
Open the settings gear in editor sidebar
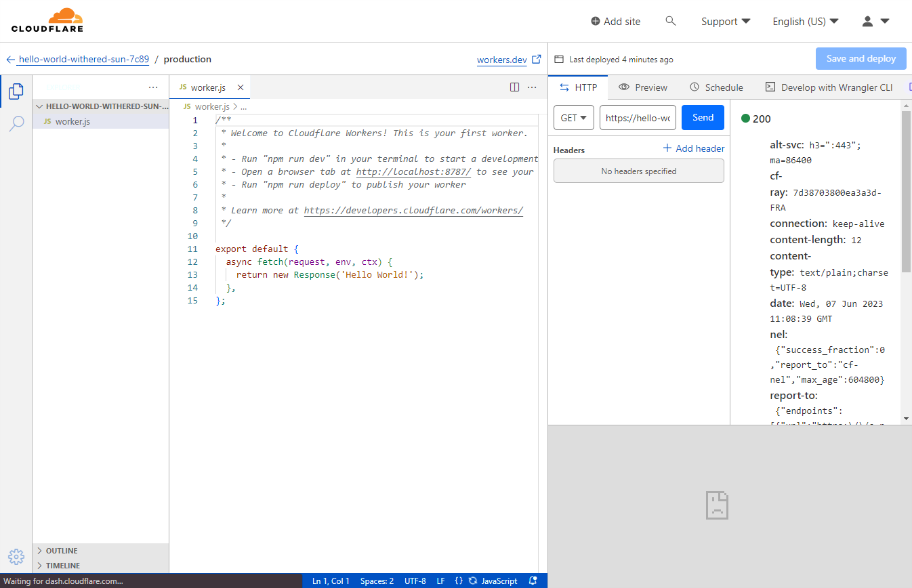pos(16,557)
